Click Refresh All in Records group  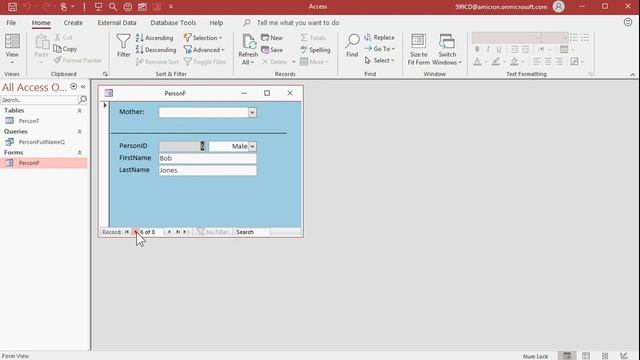[248, 49]
